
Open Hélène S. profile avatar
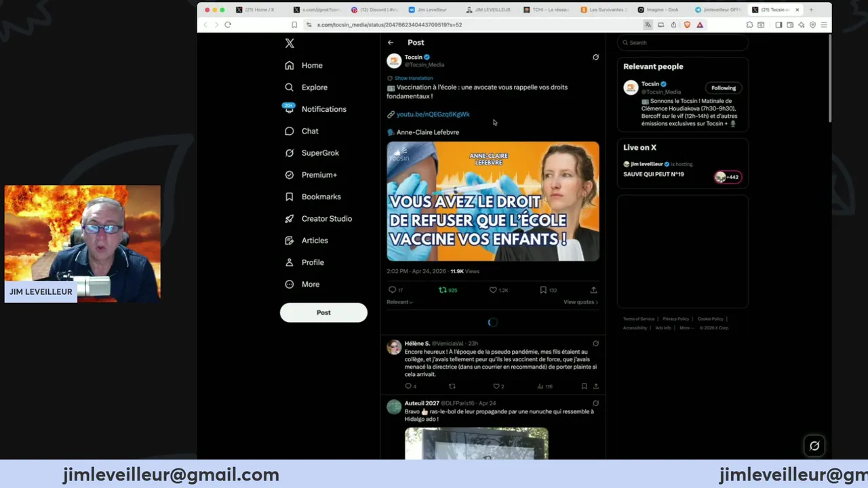coord(394,348)
